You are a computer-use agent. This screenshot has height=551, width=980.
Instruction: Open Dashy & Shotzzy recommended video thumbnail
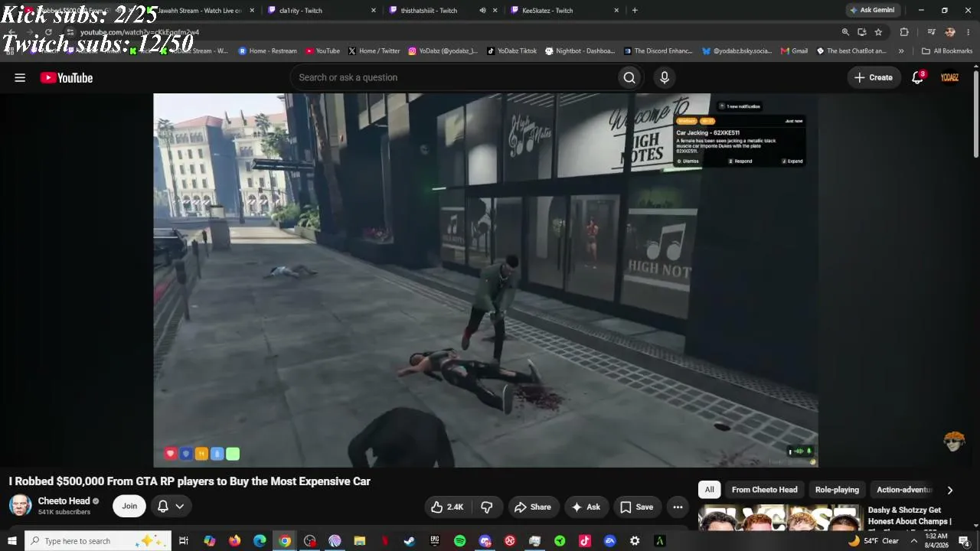tap(779, 517)
